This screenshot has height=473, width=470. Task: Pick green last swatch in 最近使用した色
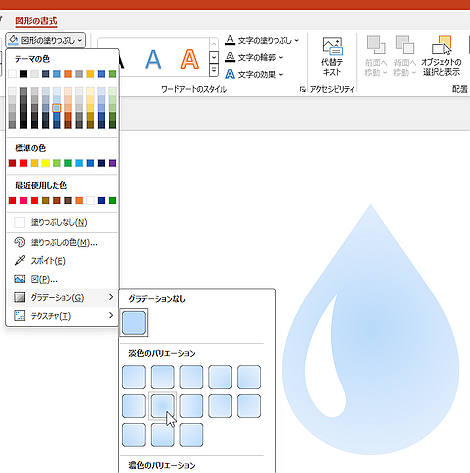coord(113,200)
